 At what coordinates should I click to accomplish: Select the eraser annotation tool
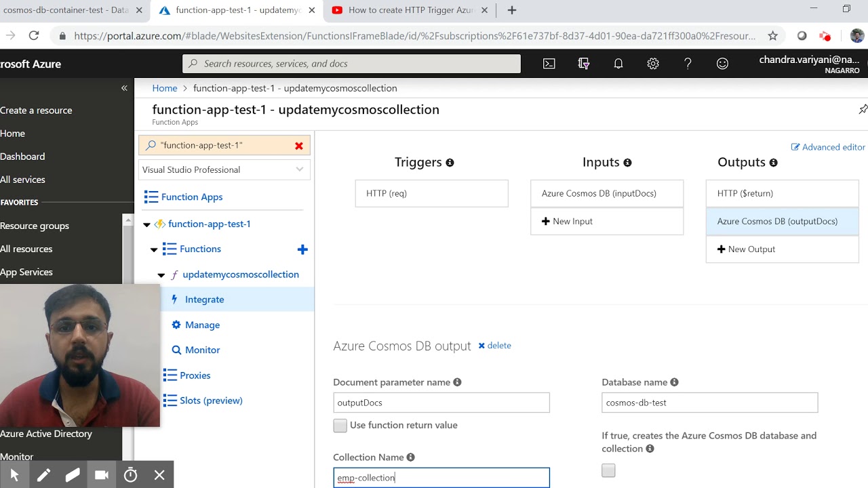coord(73,475)
